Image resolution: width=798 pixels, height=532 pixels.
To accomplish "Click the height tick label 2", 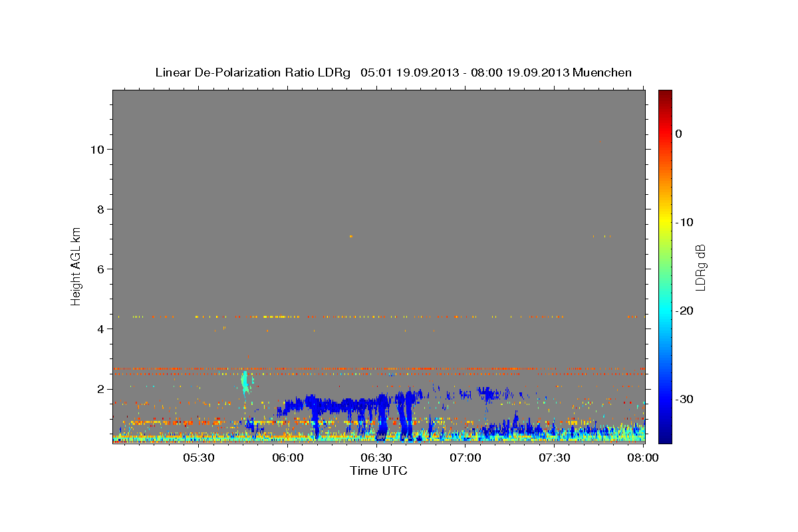I will click(x=99, y=388).
